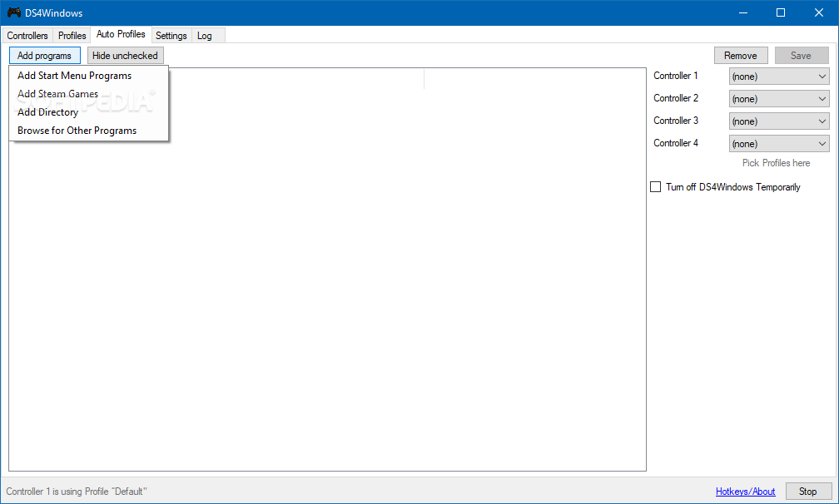Click the Hide unchecked button

[x=125, y=56]
